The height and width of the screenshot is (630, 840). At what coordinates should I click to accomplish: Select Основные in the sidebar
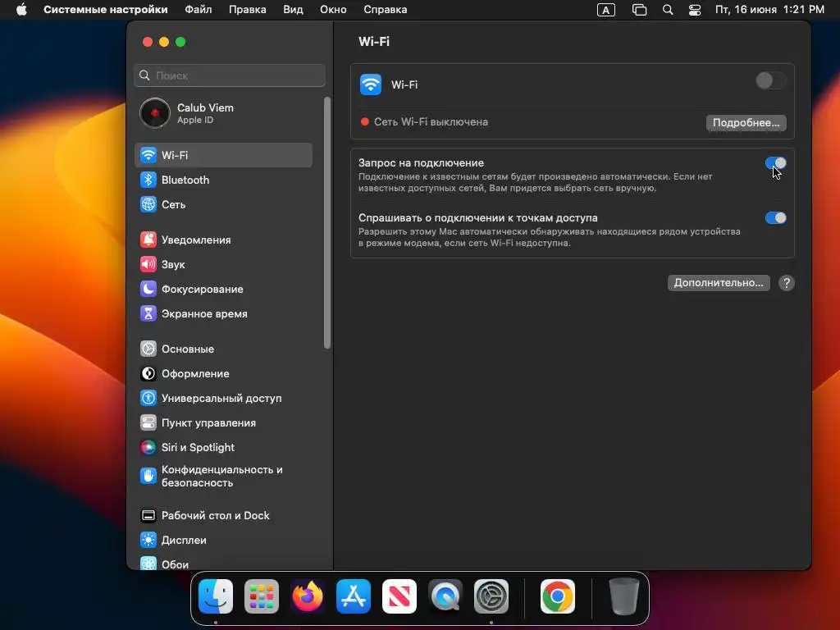(223, 349)
